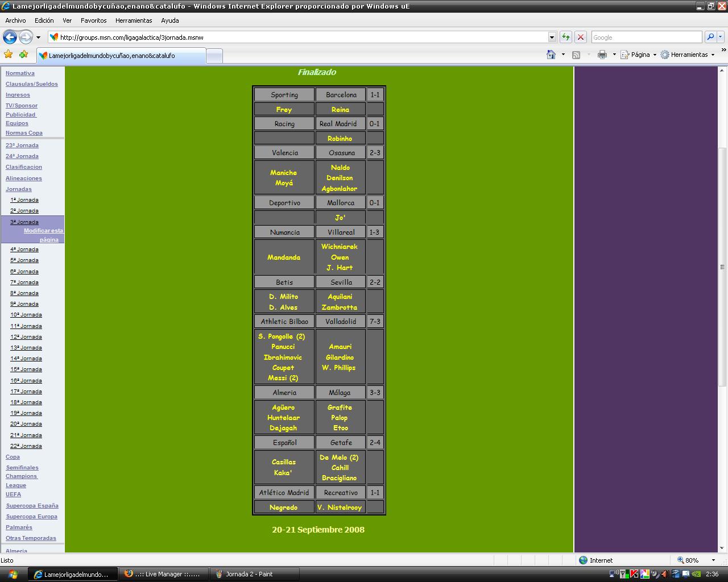Open the Edición menu
728x582 pixels.
pyautogui.click(x=44, y=20)
